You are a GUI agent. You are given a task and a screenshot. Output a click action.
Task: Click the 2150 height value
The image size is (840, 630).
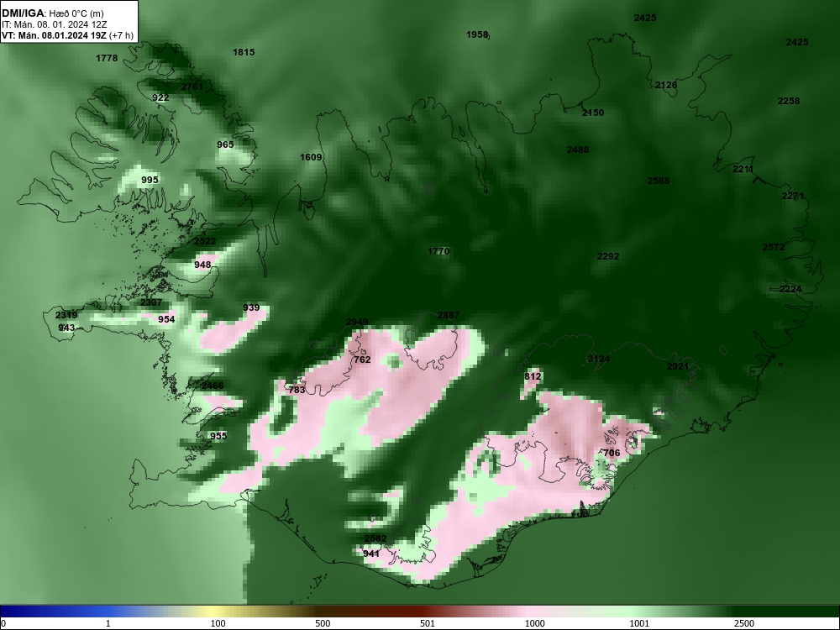click(593, 113)
